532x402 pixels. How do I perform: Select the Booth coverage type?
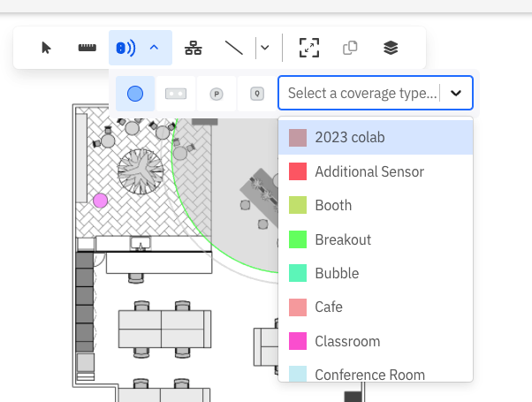pyautogui.click(x=376, y=205)
